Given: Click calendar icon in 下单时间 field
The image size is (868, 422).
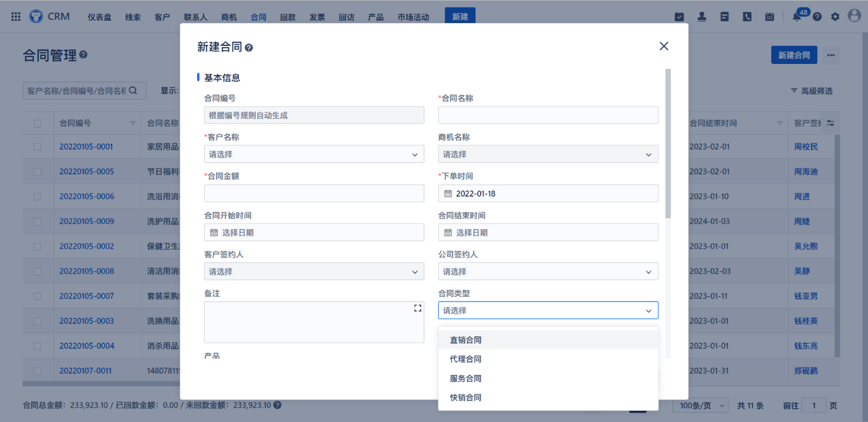Looking at the screenshot, I should point(448,194).
